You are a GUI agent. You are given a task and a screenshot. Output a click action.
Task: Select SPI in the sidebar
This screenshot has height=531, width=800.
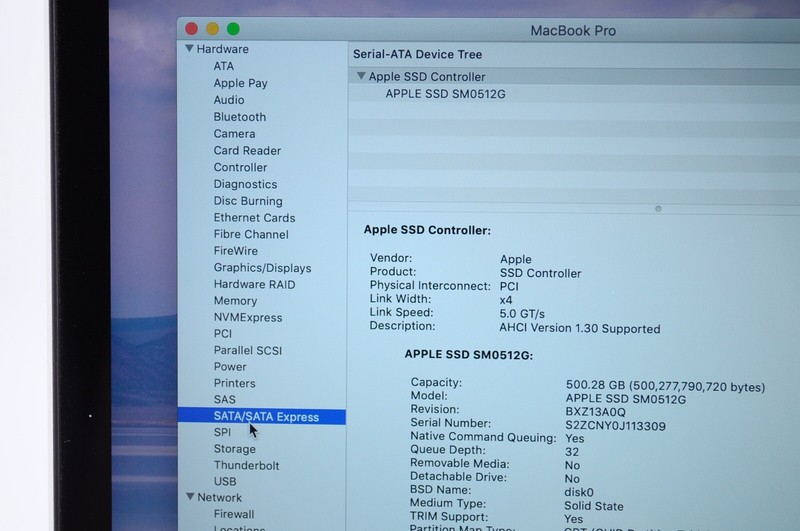tap(222, 433)
